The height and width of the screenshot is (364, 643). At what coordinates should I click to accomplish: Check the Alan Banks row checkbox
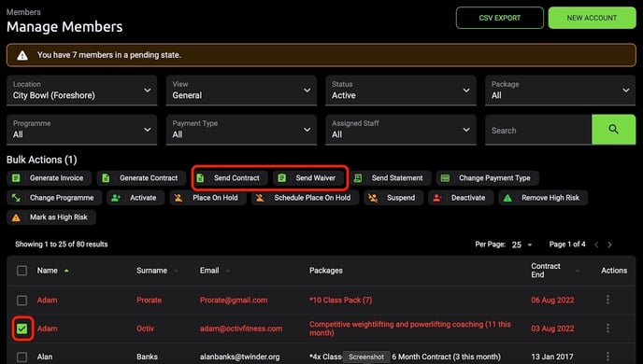click(x=22, y=357)
